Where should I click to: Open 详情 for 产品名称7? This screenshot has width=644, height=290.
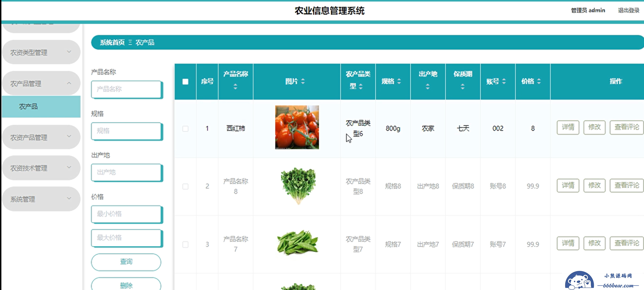point(568,243)
